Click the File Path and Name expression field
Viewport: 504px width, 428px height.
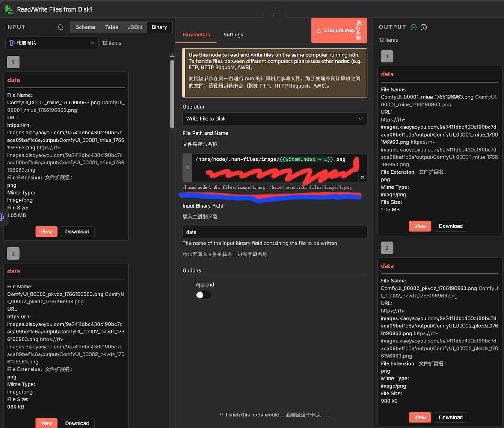275,167
